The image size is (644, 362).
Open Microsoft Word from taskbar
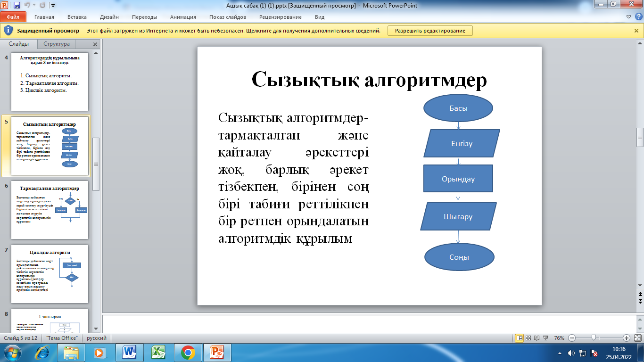129,353
